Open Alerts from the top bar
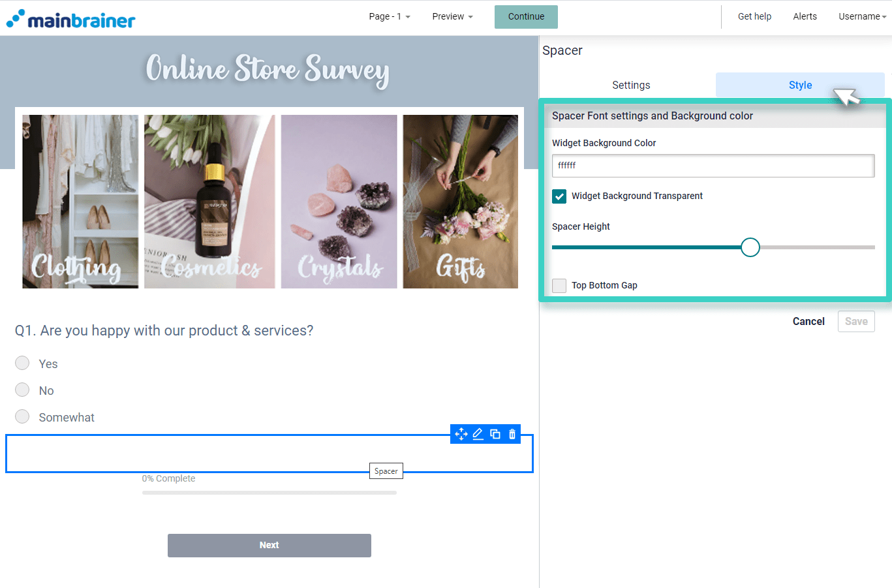Image resolution: width=892 pixels, height=588 pixels. pyautogui.click(x=805, y=16)
